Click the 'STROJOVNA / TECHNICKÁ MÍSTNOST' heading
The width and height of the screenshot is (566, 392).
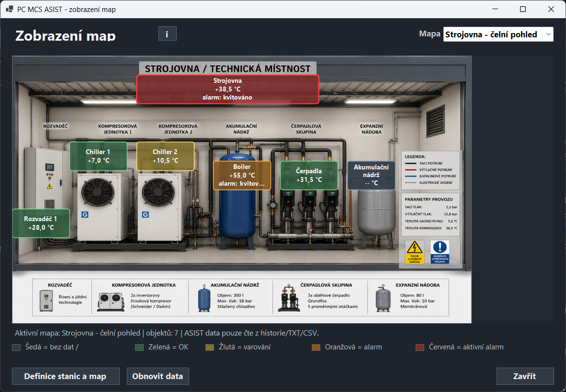(x=228, y=68)
